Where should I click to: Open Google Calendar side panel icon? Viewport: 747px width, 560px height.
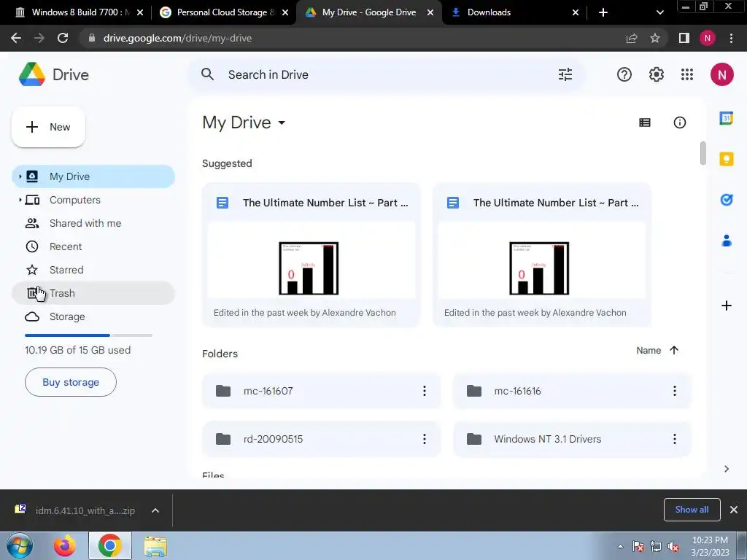[726, 117]
